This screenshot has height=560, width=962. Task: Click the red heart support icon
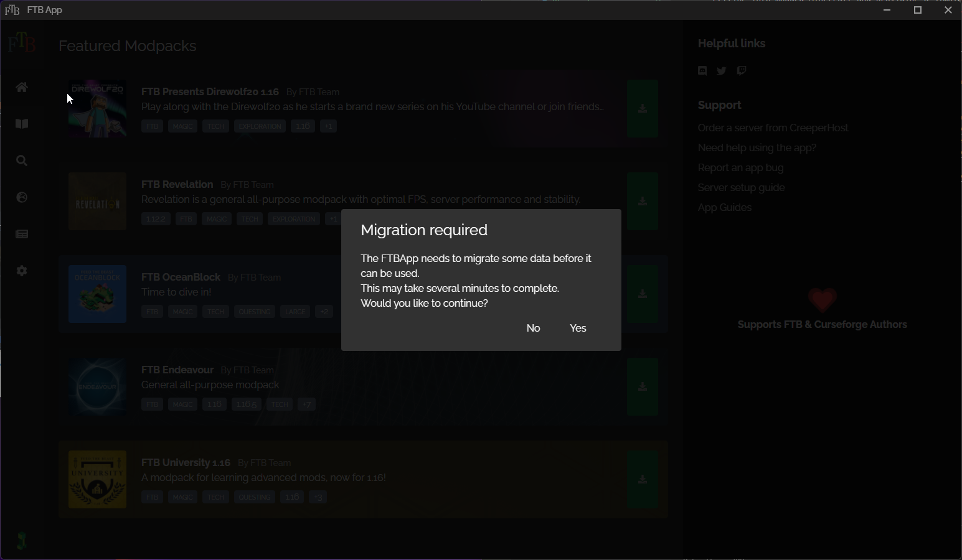pos(823,301)
